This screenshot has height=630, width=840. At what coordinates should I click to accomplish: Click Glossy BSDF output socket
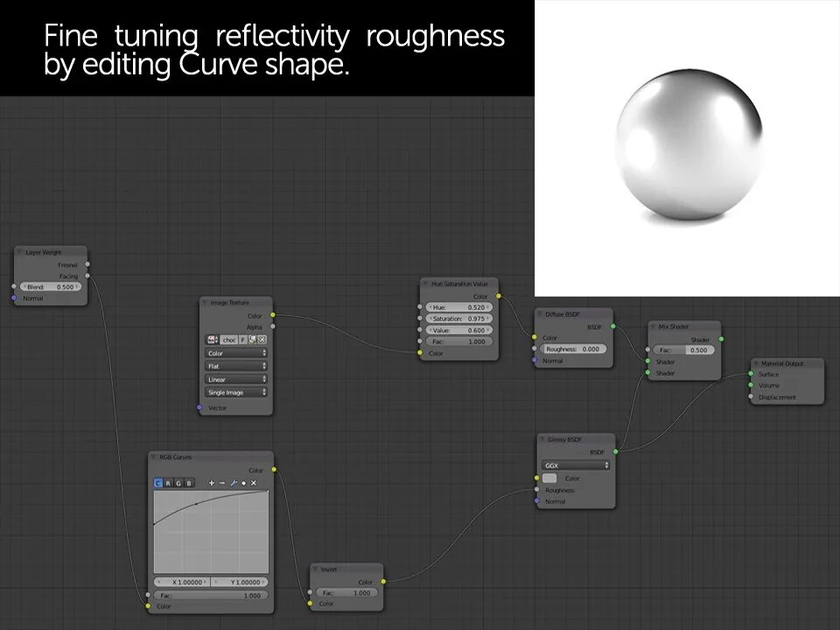pos(615,451)
